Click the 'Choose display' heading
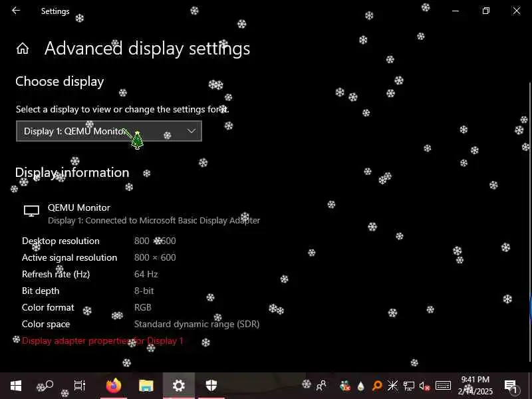This screenshot has width=532, height=399. 60,82
